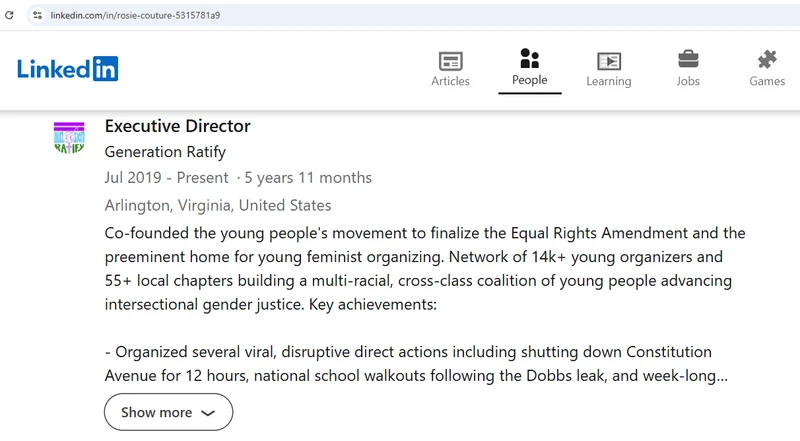
Task: Open site information icon in address bar
Action: coord(37,15)
